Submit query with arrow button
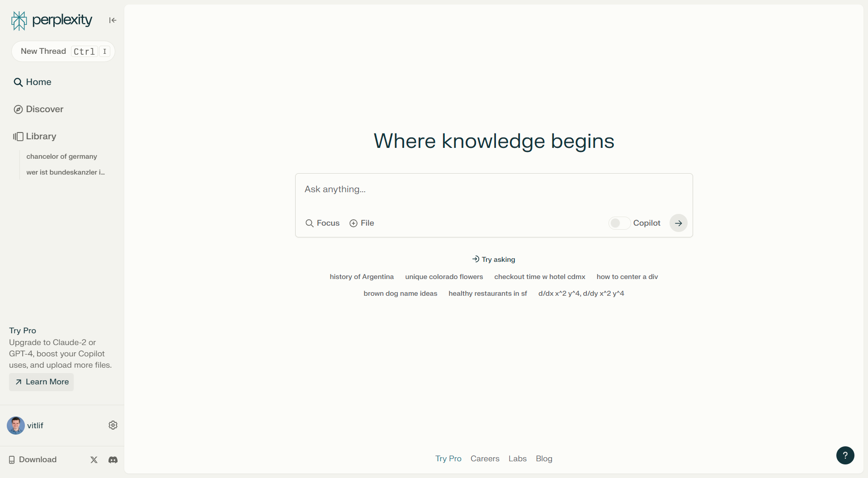 pos(678,223)
